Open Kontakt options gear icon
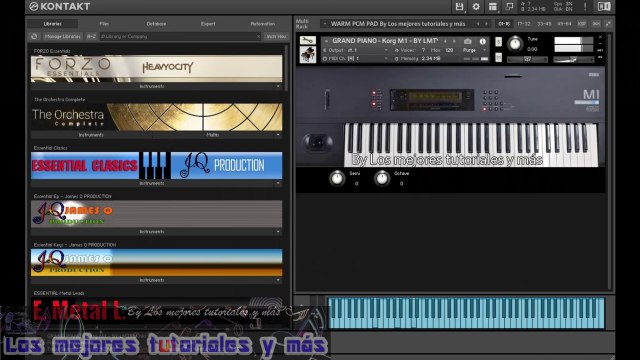 click(476, 7)
